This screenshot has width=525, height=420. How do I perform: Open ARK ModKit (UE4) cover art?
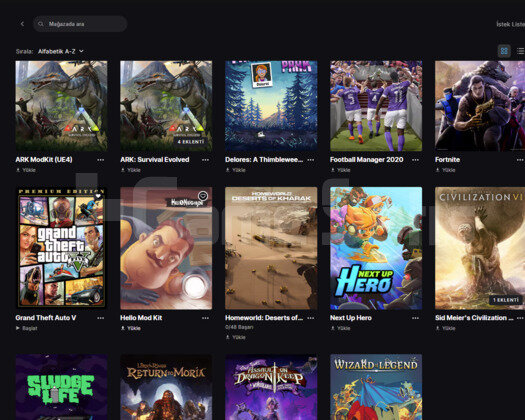tap(61, 106)
